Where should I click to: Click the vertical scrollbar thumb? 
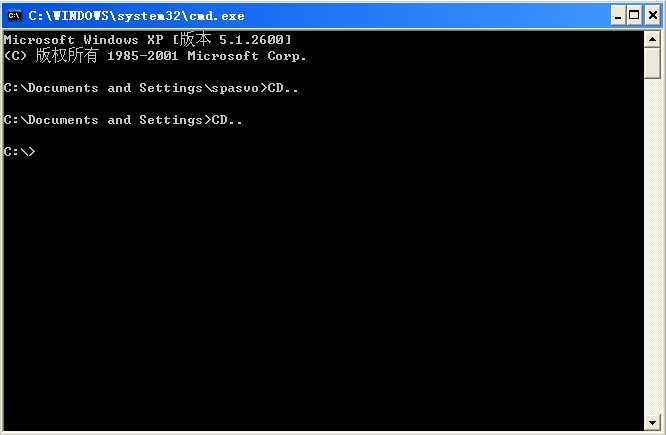tap(652, 62)
